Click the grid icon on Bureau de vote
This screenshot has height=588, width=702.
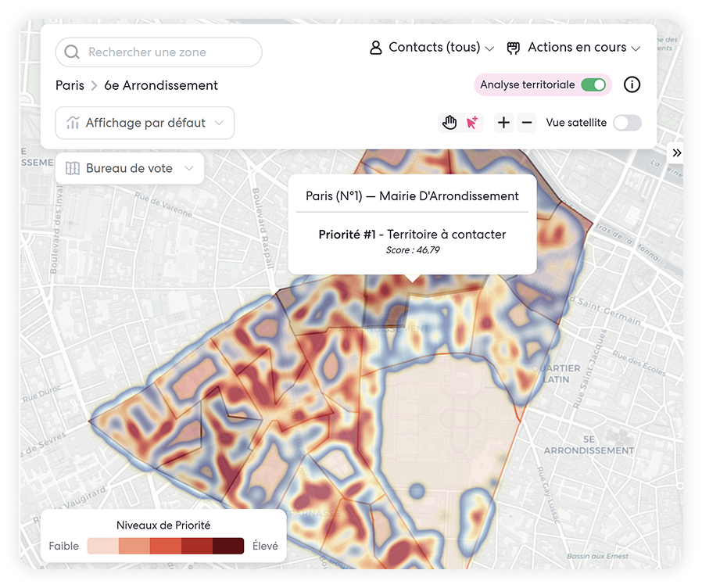point(73,168)
